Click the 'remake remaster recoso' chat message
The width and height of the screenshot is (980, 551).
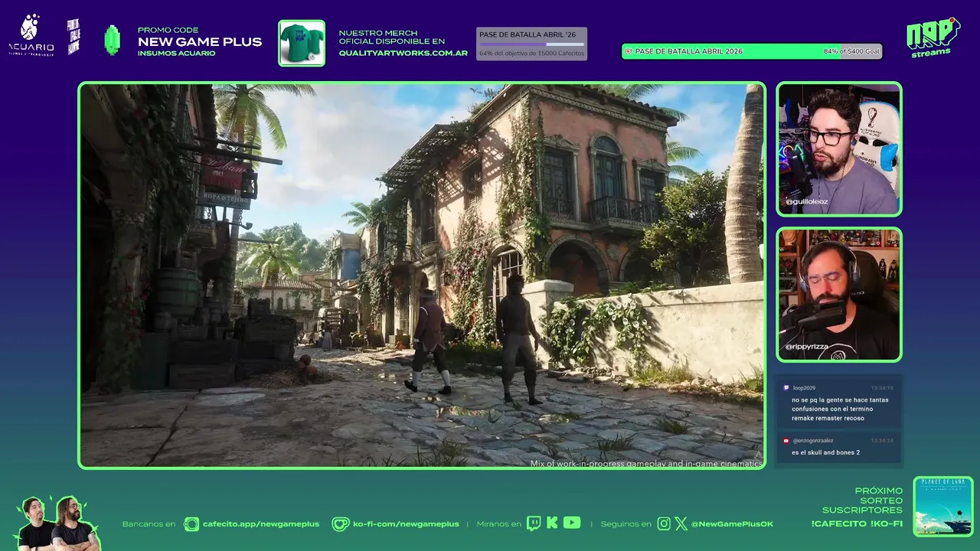[x=840, y=409]
